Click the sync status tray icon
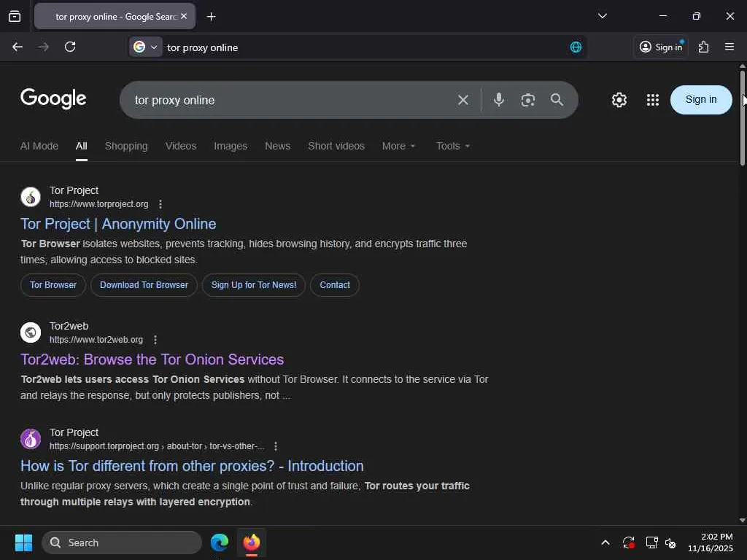The image size is (747, 560). coord(628,542)
